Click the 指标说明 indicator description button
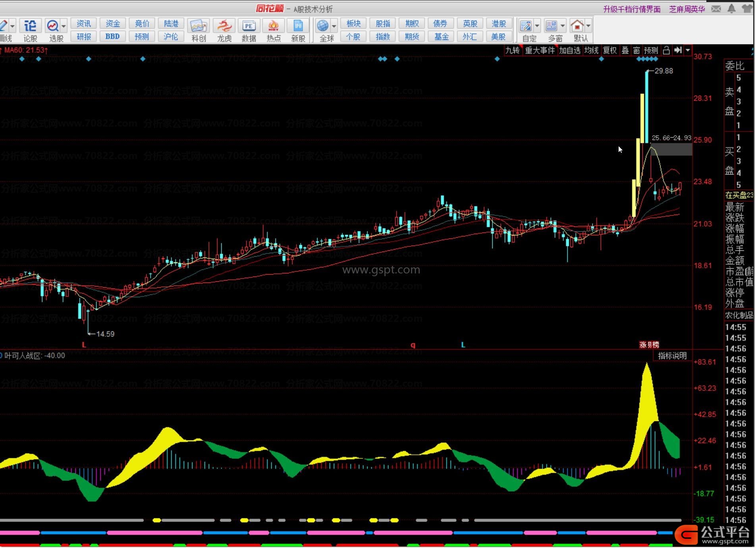The width and height of the screenshot is (756, 548). pyautogui.click(x=672, y=356)
